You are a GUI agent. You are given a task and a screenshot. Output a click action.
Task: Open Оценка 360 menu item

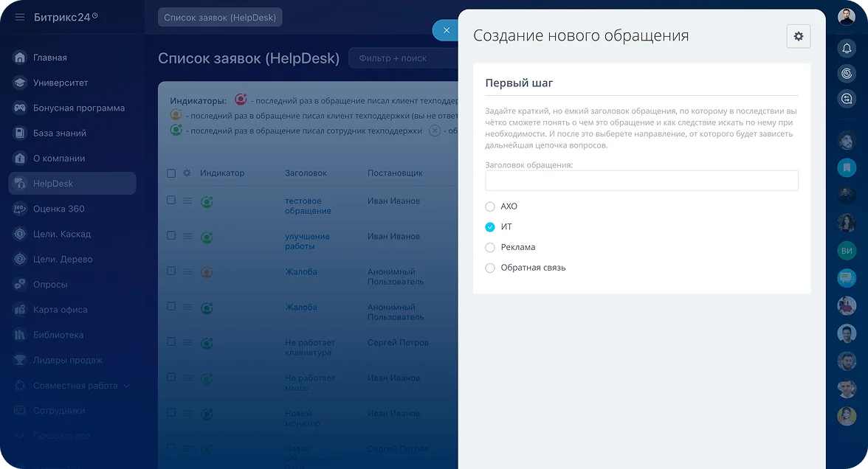click(59, 209)
